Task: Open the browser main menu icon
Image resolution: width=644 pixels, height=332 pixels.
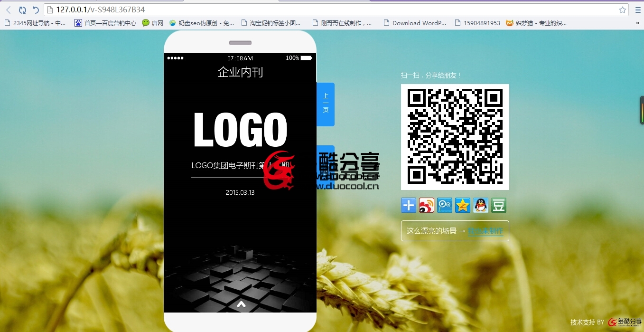Action: pyautogui.click(x=638, y=10)
